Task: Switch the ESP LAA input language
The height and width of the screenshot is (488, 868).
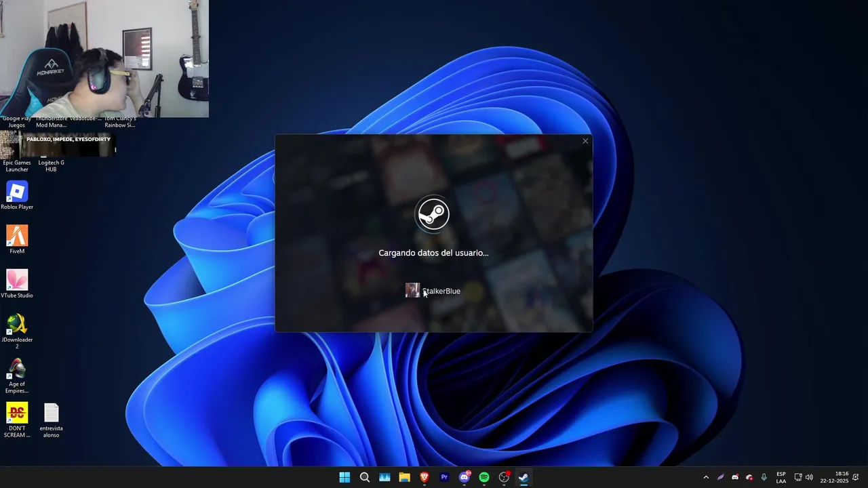Action: 781,477
